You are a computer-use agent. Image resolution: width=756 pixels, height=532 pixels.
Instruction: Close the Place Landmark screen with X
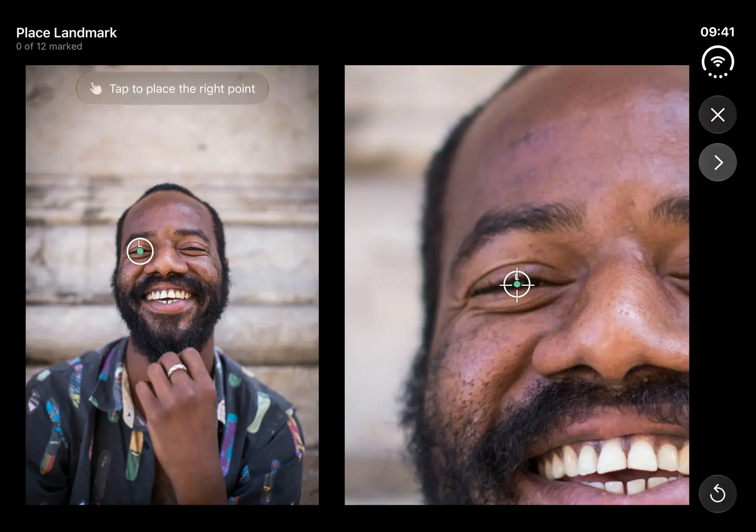(718, 114)
